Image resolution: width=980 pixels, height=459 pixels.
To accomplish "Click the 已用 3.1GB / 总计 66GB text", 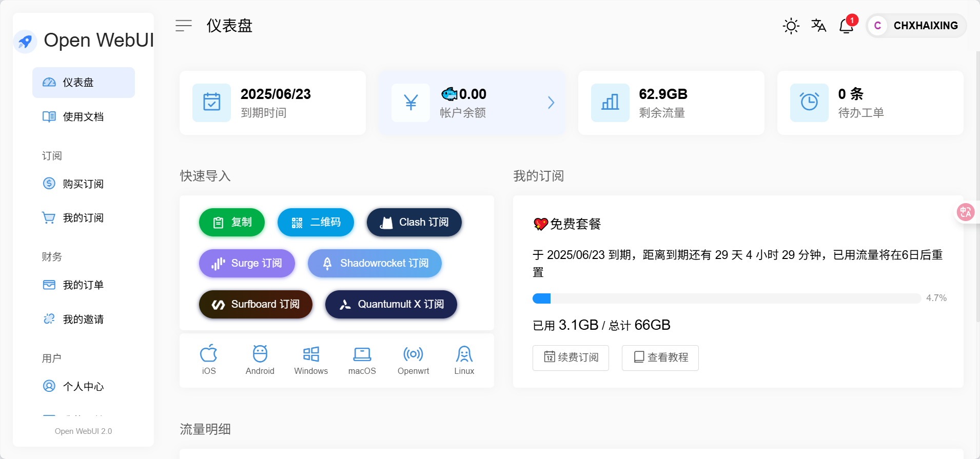I will click(x=601, y=325).
